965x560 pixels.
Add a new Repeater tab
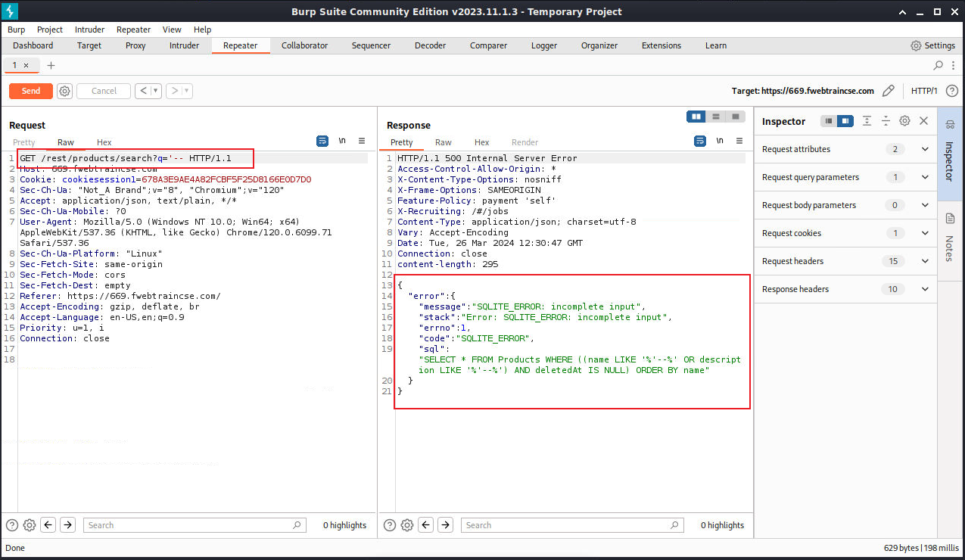click(51, 66)
